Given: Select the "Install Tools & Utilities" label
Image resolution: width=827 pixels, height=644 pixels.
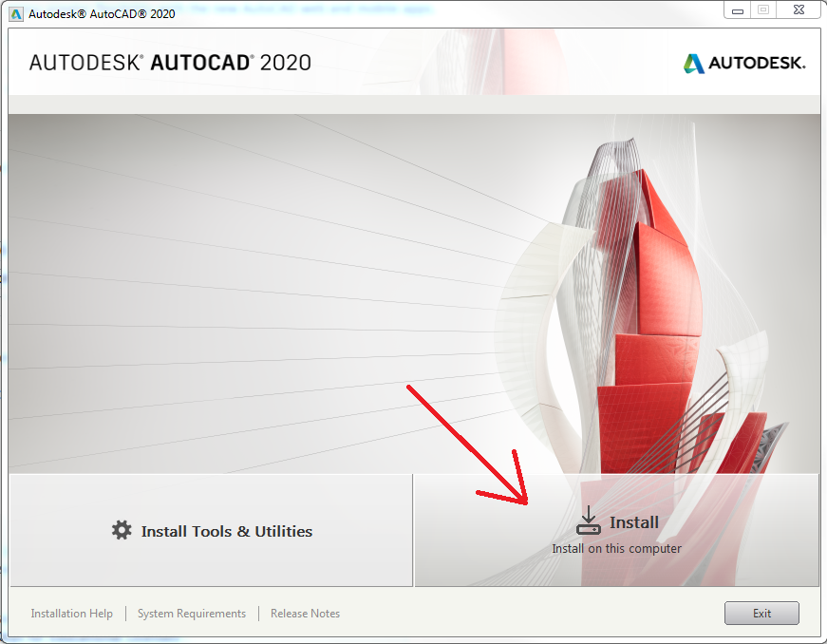Looking at the screenshot, I should (x=227, y=532).
